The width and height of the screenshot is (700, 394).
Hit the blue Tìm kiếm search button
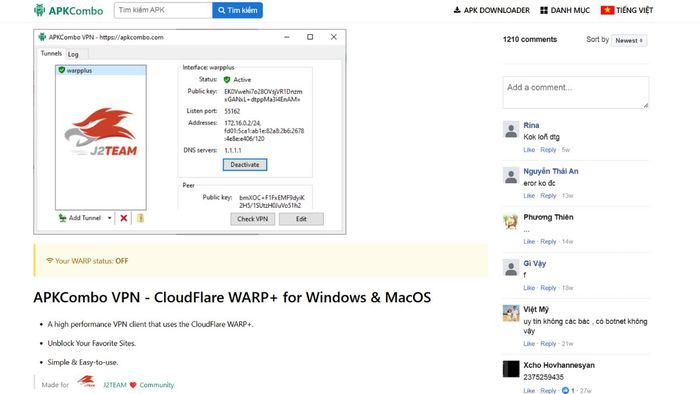click(x=238, y=10)
